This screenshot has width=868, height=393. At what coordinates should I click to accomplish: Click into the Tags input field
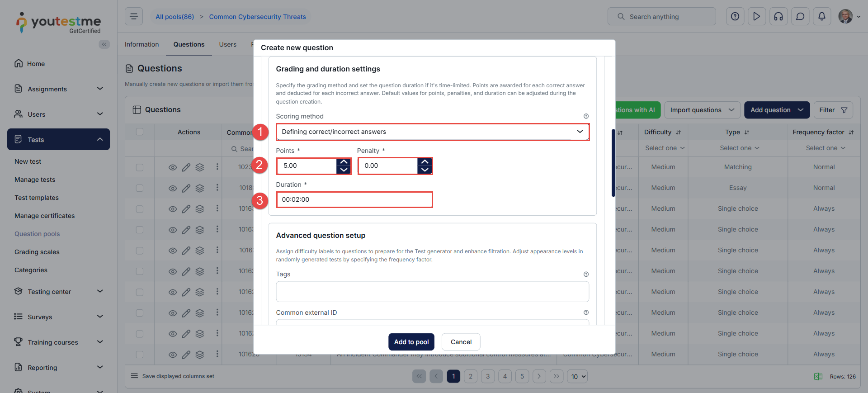coord(433,292)
